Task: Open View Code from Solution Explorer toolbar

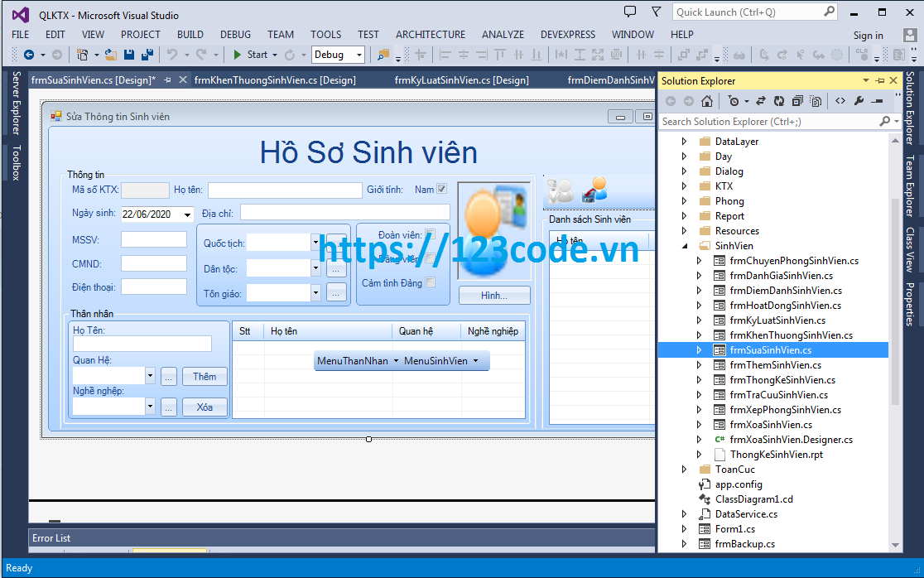Action: coord(839,100)
